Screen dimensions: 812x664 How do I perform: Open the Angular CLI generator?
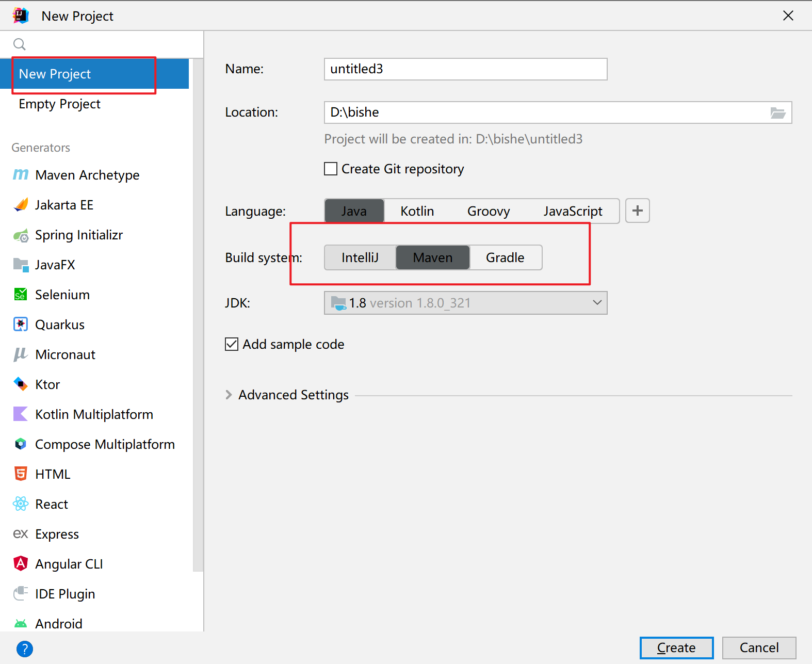pyautogui.click(x=94, y=564)
